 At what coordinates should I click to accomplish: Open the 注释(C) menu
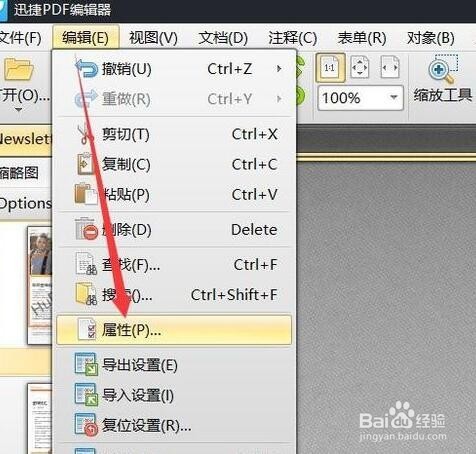pyautogui.click(x=293, y=38)
